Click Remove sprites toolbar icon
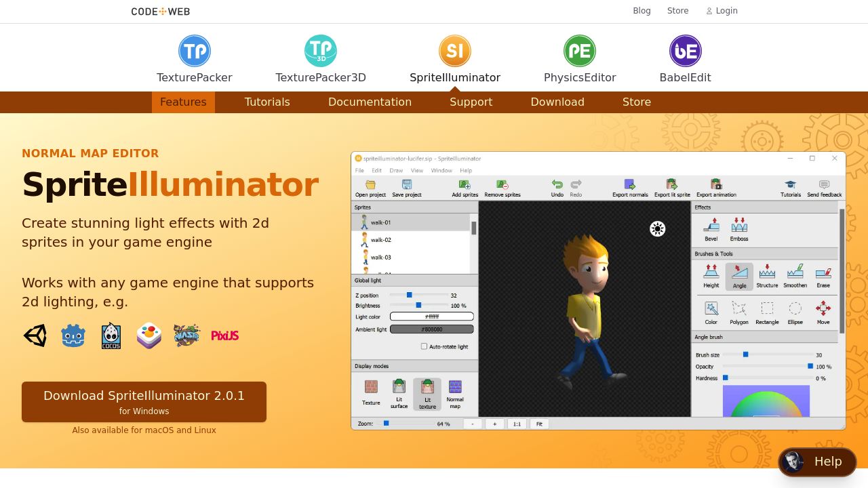This screenshot has width=868, height=488. point(502,184)
